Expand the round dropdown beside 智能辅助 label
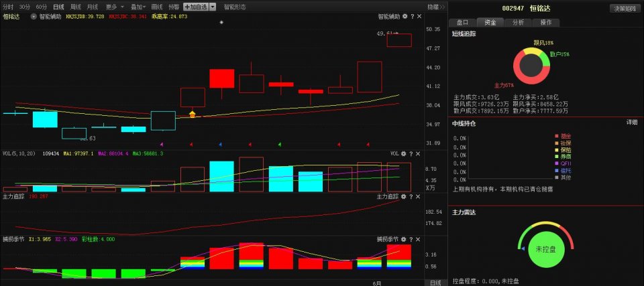 [x=34, y=17]
